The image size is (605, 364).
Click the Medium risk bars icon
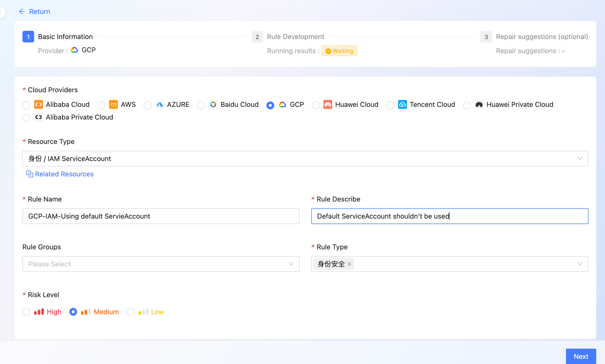click(x=86, y=312)
